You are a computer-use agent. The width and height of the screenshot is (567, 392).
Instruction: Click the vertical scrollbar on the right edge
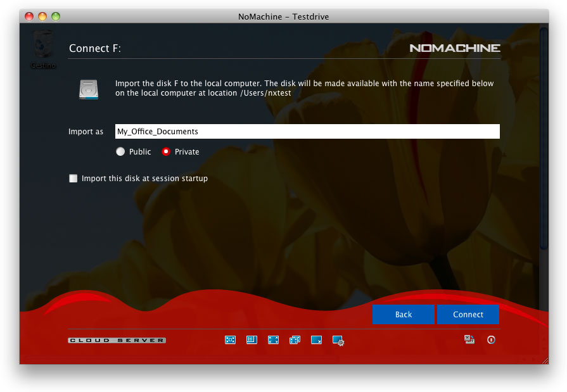click(543, 139)
